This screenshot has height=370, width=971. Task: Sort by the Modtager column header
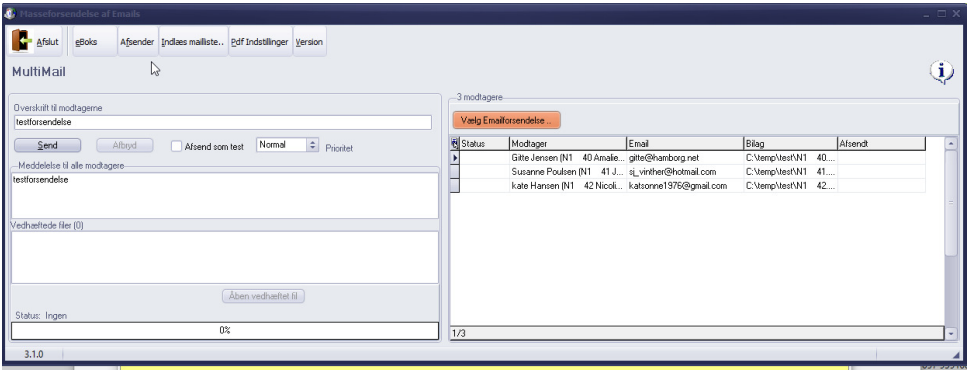pos(568,144)
